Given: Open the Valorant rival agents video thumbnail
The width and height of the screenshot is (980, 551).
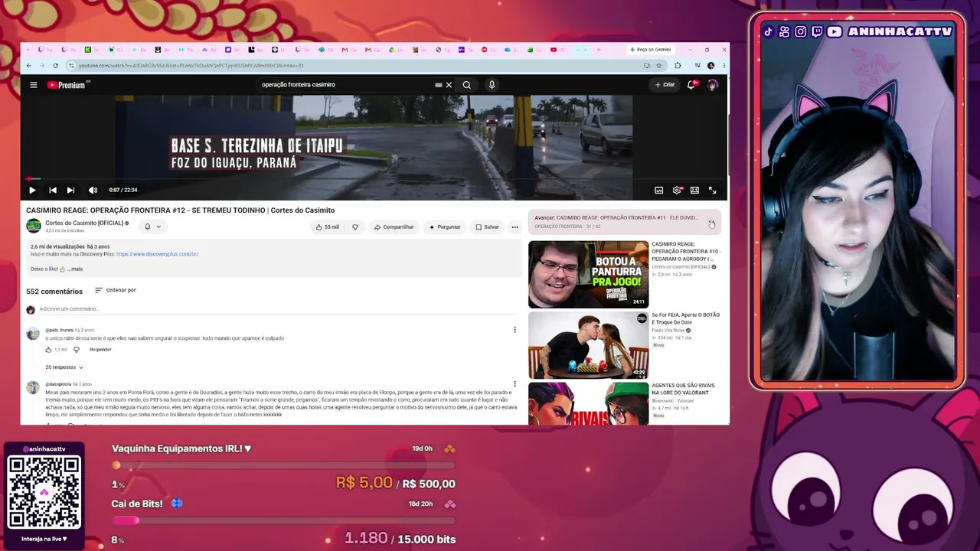Looking at the screenshot, I should click(x=588, y=403).
